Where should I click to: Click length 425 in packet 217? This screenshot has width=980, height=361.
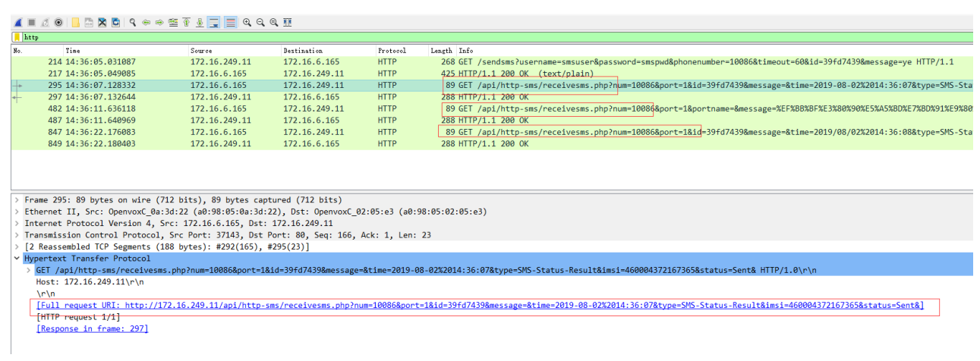point(447,74)
